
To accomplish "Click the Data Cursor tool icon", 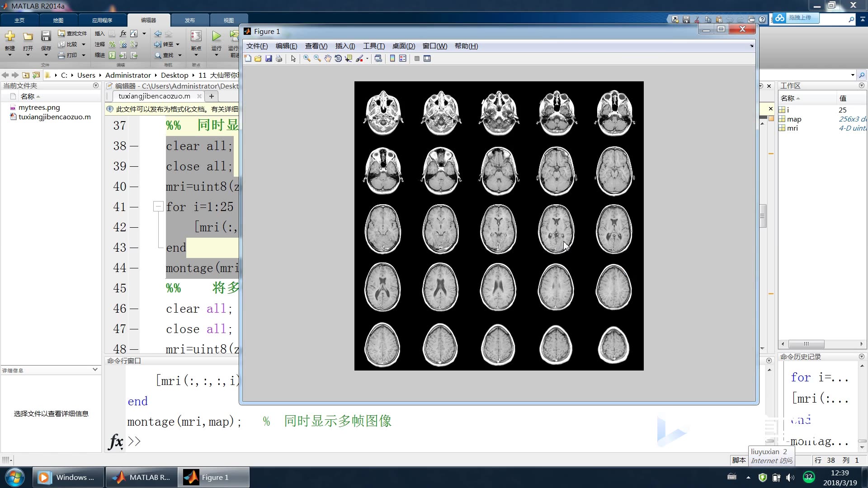I will (349, 59).
